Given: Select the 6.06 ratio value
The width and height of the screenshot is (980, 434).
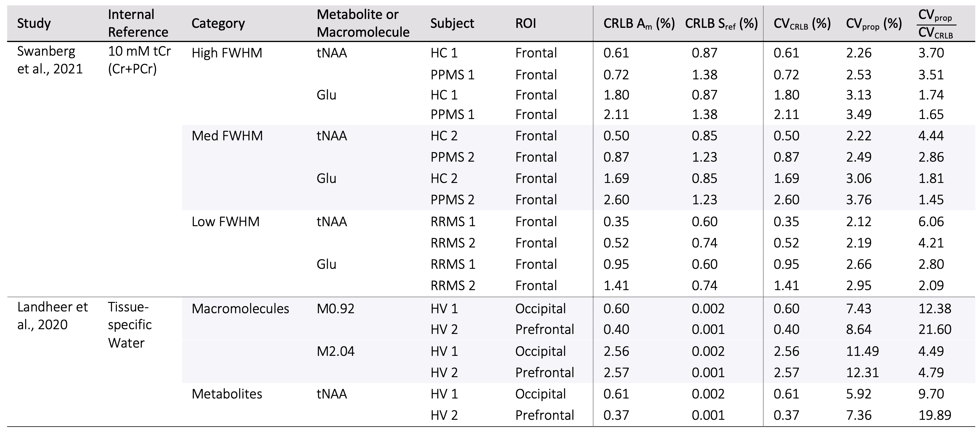Looking at the screenshot, I should click(930, 221).
